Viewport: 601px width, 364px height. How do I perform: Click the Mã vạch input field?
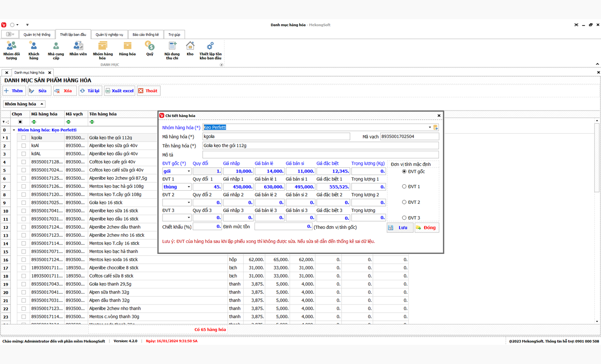coord(409,136)
